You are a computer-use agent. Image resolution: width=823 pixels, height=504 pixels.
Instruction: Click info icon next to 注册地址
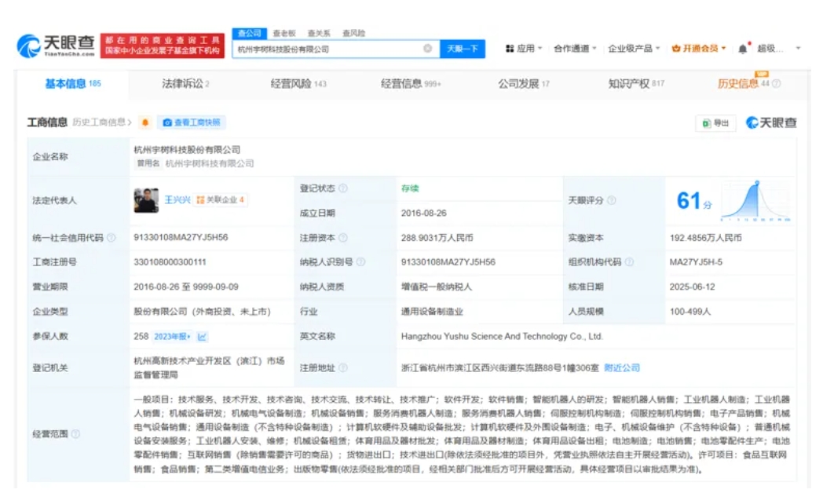point(343,367)
